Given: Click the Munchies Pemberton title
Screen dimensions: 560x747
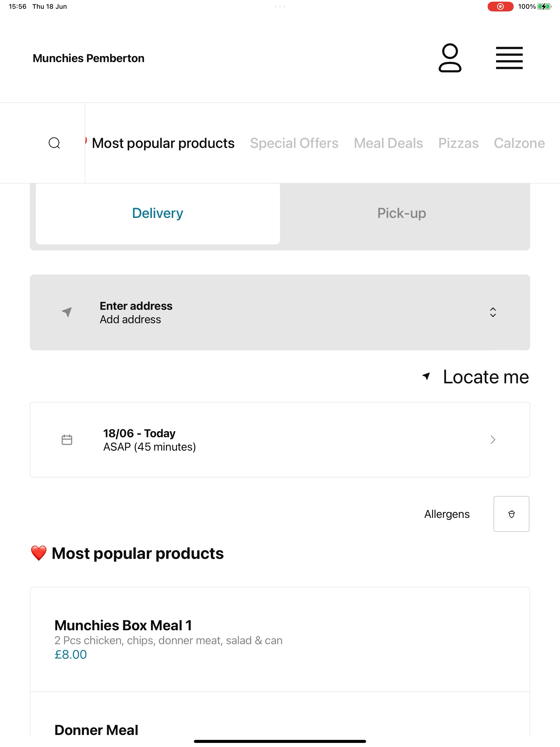Looking at the screenshot, I should [x=89, y=58].
